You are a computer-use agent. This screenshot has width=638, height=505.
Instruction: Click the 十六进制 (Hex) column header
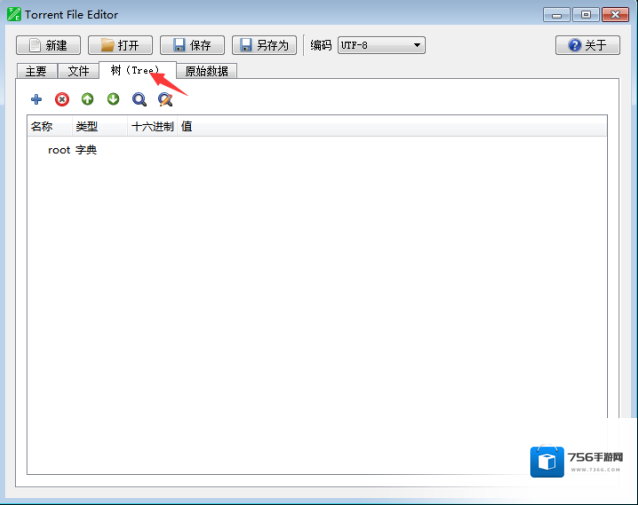click(x=152, y=126)
